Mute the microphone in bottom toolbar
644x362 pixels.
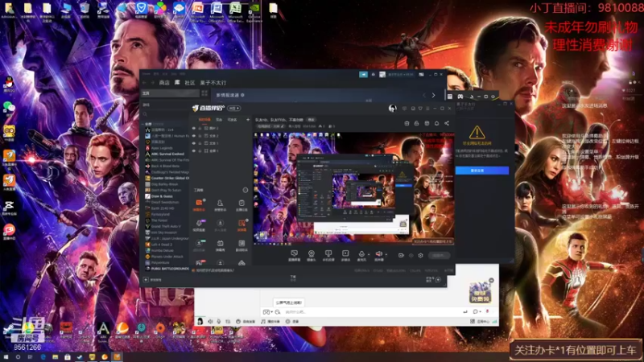coord(361,254)
